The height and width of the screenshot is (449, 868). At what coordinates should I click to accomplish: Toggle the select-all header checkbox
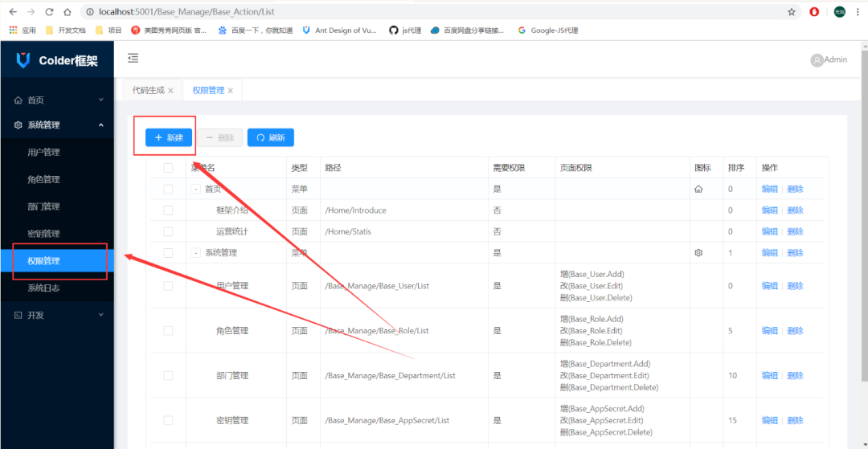point(168,168)
